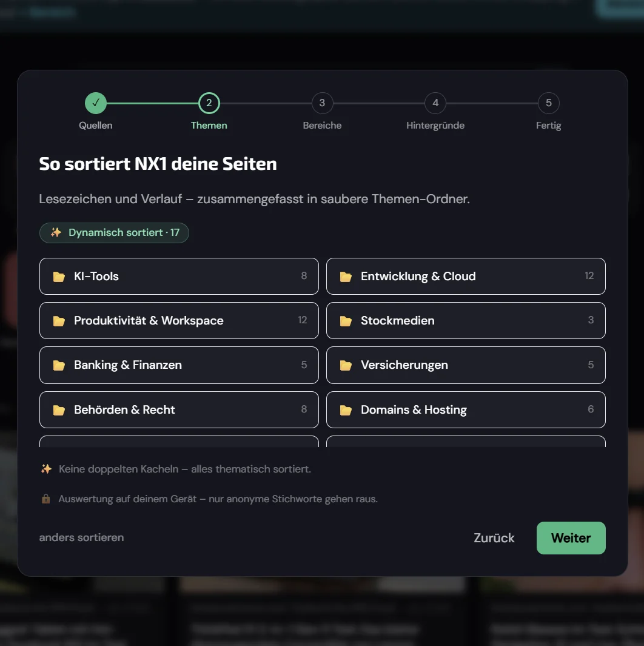Click count 6 on Domains & Hosting
This screenshot has height=646, width=644.
(x=591, y=409)
